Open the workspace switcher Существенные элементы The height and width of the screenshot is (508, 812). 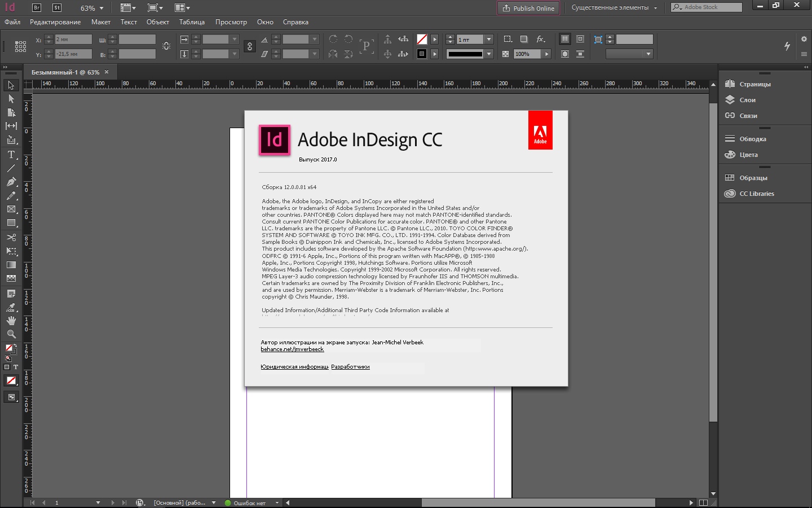614,8
